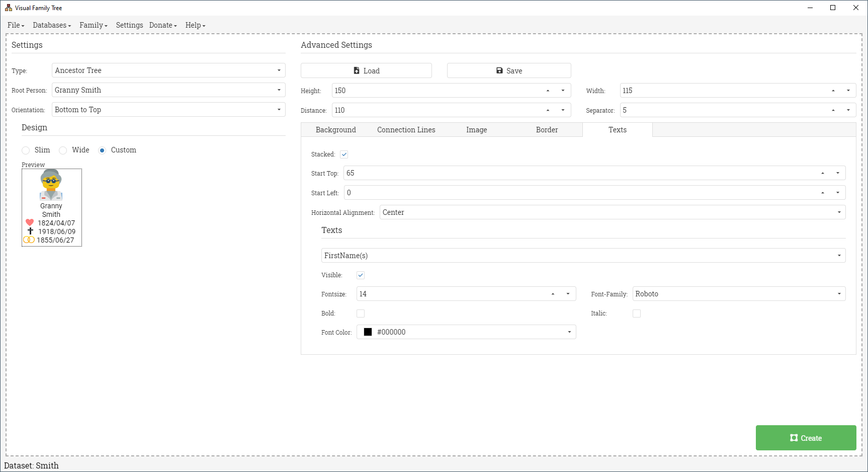Viewport: 868px width, 472px height.
Task: Switch to the Connection Lines tab
Action: pyautogui.click(x=406, y=130)
